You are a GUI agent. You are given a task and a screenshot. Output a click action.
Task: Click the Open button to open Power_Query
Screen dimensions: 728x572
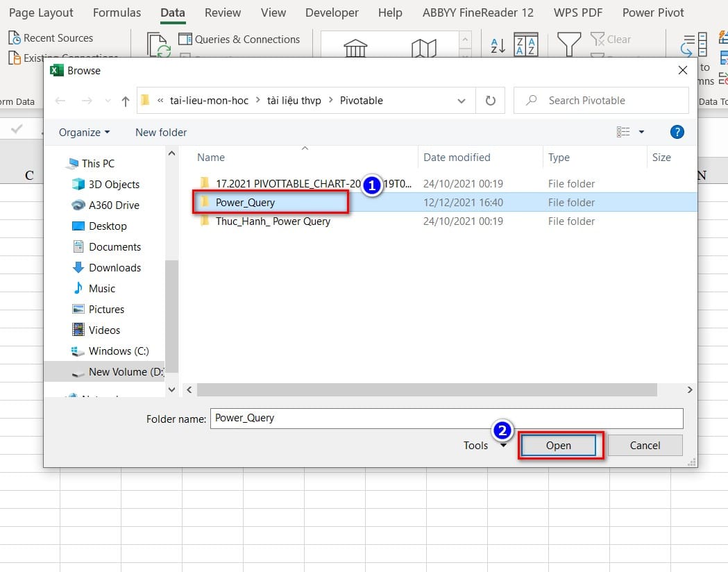(x=559, y=445)
